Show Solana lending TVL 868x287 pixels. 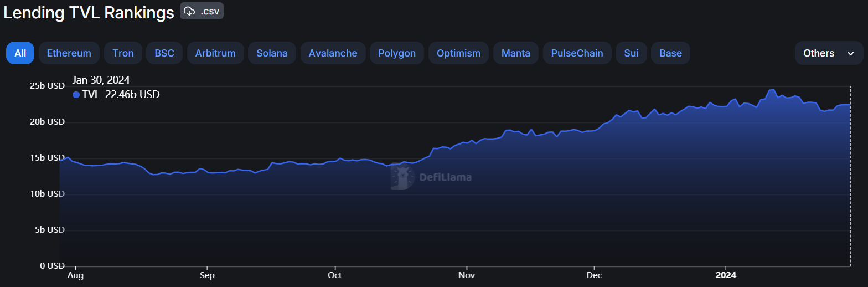(272, 53)
